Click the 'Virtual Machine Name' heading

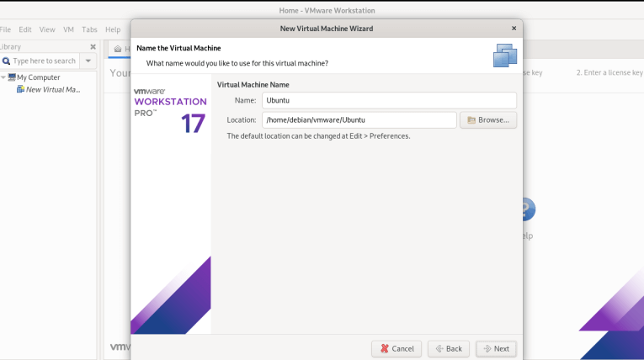point(253,85)
